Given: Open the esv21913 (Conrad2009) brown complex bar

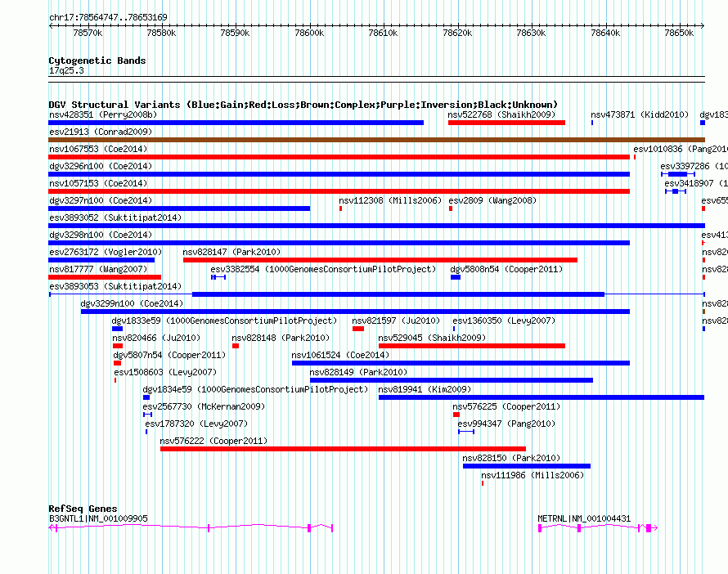Looking at the screenshot, I should 376,140.
